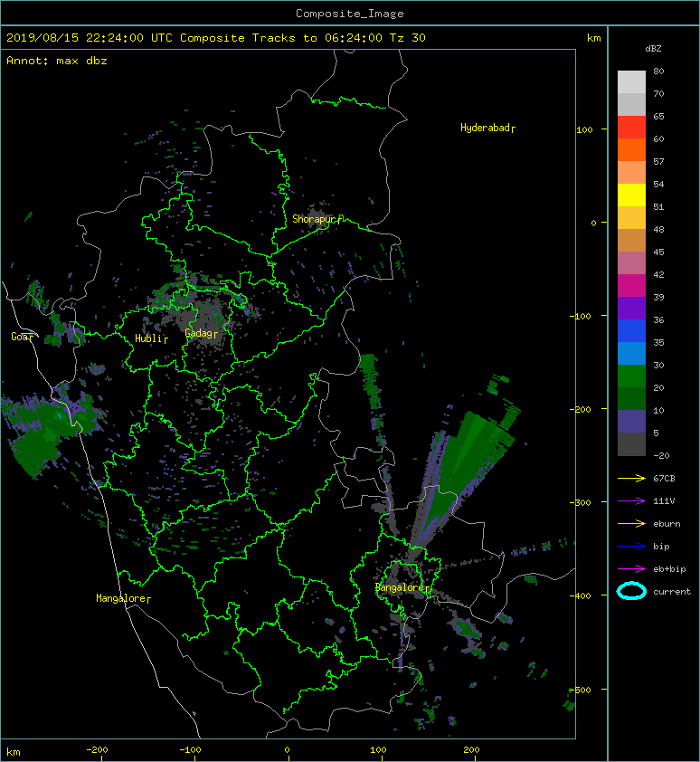Click the blue 36 dBZ color swatch
This screenshot has width=700, height=762.
[631, 330]
